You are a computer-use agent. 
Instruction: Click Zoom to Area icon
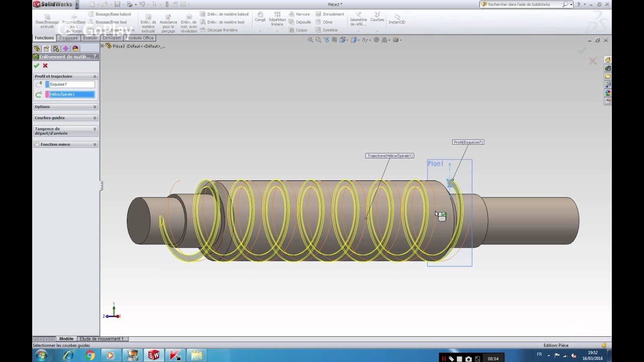pos(318,40)
